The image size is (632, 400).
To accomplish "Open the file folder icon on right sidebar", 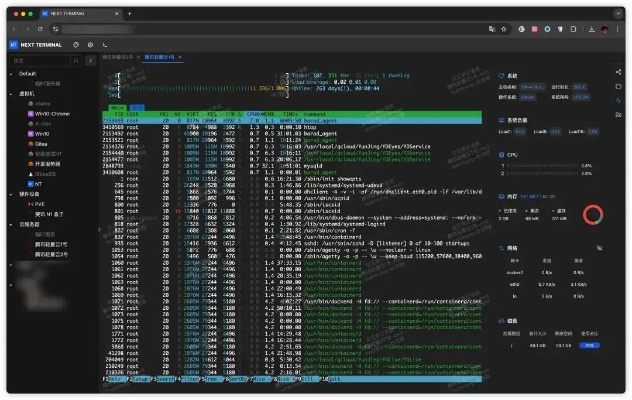I will click(x=619, y=85).
